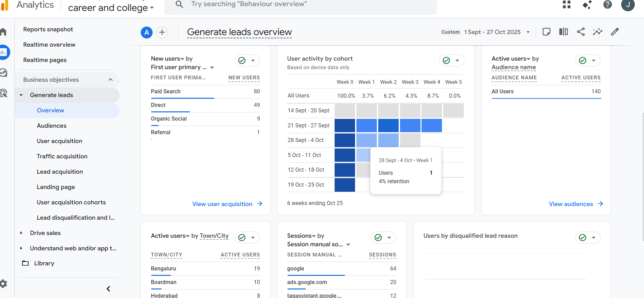Select Realtime overview in sidebar
Viewport: 644px width, 298px height.
coord(49,45)
